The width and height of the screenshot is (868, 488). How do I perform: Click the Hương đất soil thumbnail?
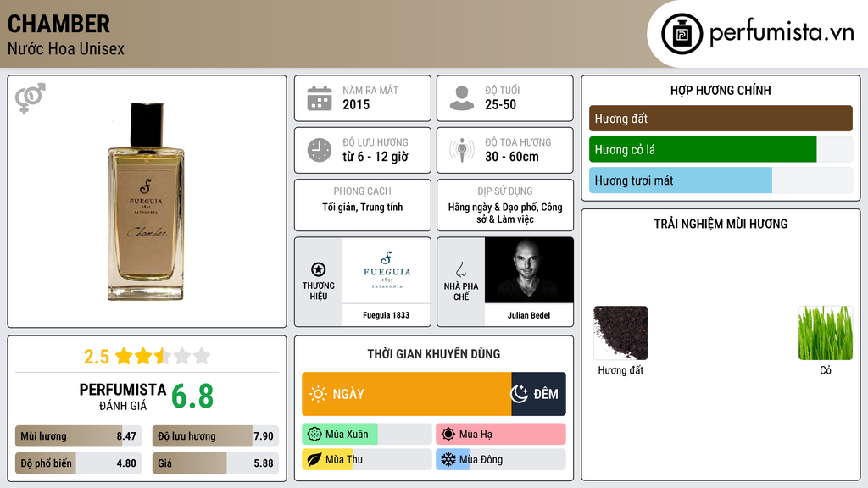click(x=620, y=333)
